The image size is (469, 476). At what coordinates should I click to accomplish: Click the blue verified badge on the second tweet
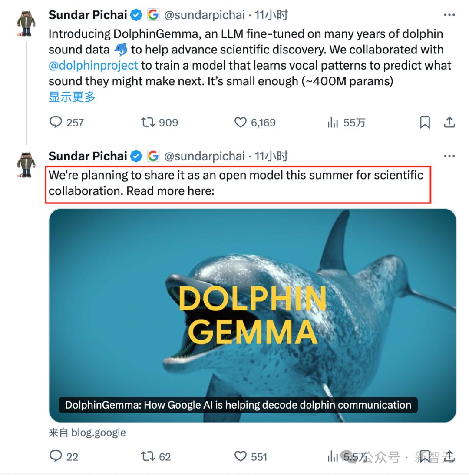136,156
